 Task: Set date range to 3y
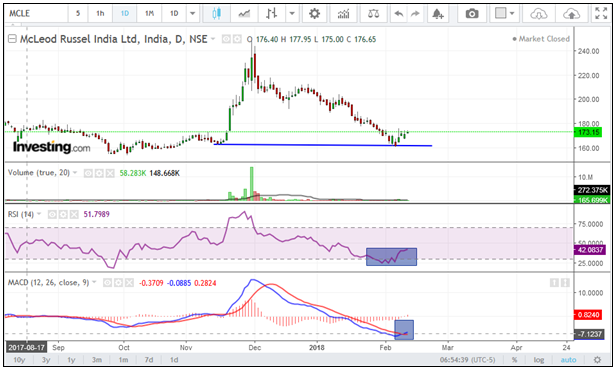coord(46,359)
